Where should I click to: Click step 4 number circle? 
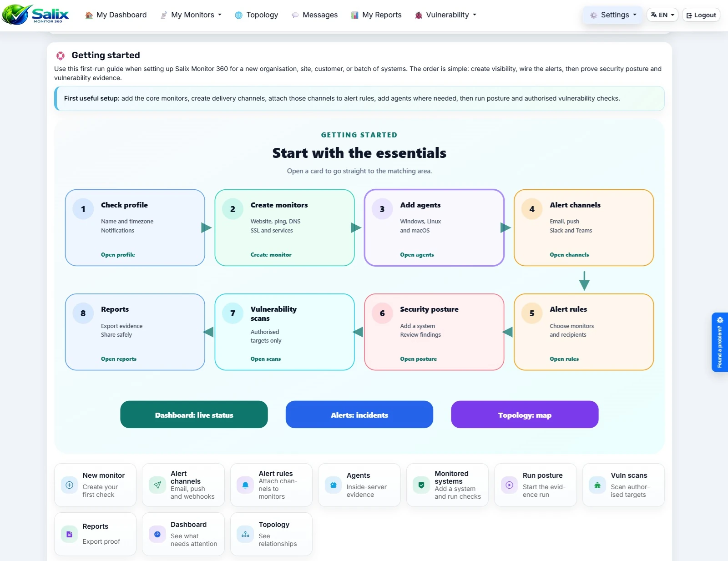tap(532, 209)
